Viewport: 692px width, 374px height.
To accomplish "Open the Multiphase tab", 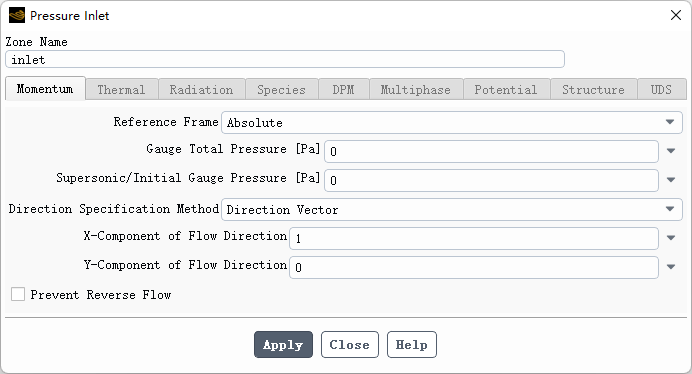I will [x=416, y=90].
